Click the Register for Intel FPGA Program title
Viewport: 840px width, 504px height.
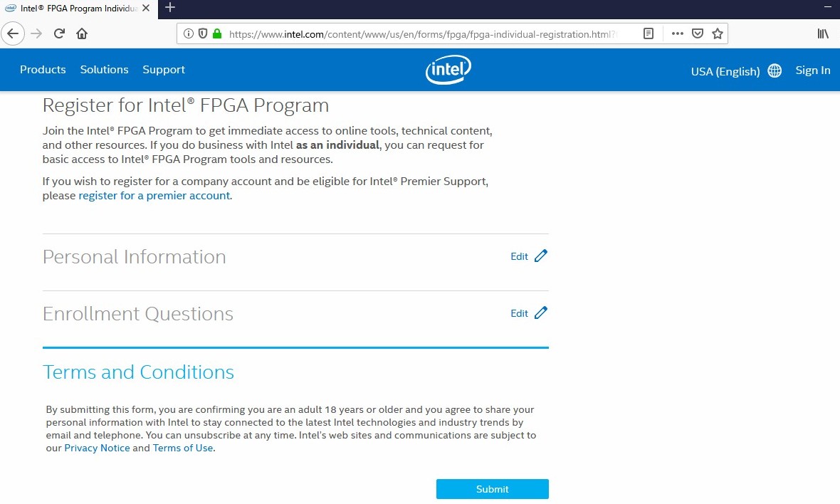[185, 105]
